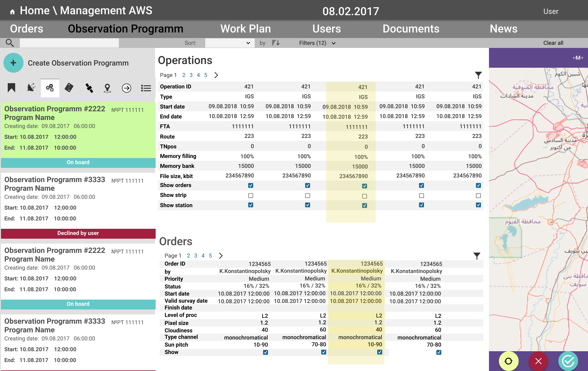
Task: Click the yellow refresh button under the map
Action: click(x=508, y=361)
